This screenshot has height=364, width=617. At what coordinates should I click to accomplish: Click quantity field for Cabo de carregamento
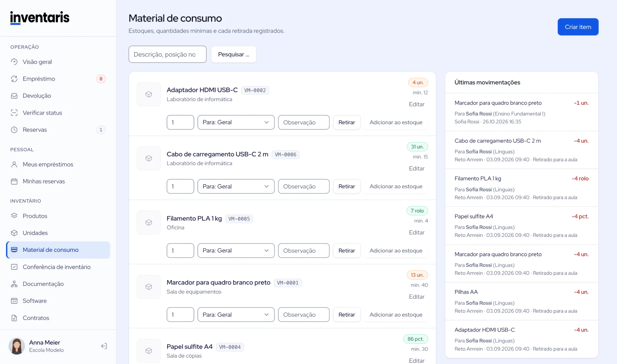(180, 186)
